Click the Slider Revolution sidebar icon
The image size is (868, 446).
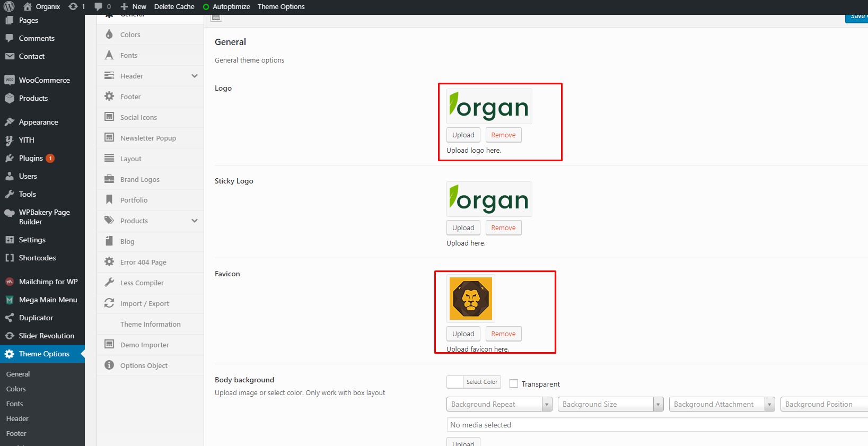point(10,336)
